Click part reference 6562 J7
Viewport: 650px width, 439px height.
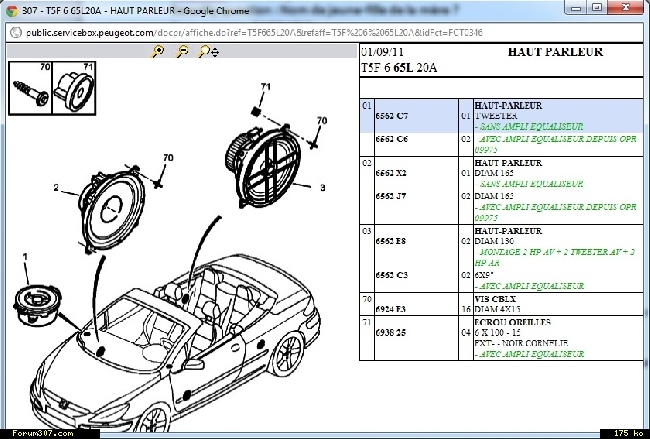point(391,196)
